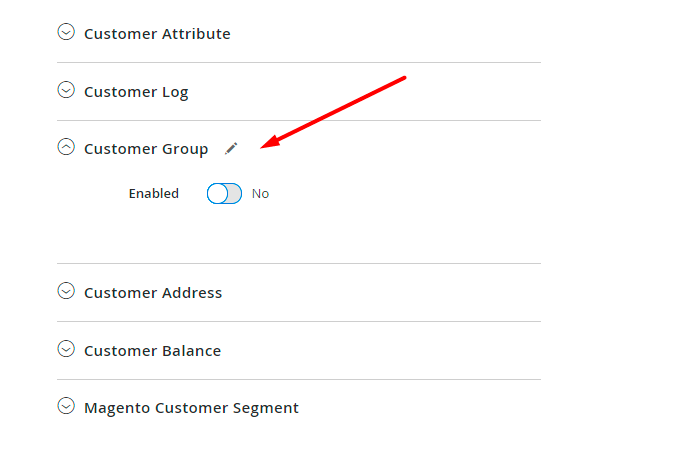Click the red annotation arrow
The image size is (685, 449).
point(335,111)
